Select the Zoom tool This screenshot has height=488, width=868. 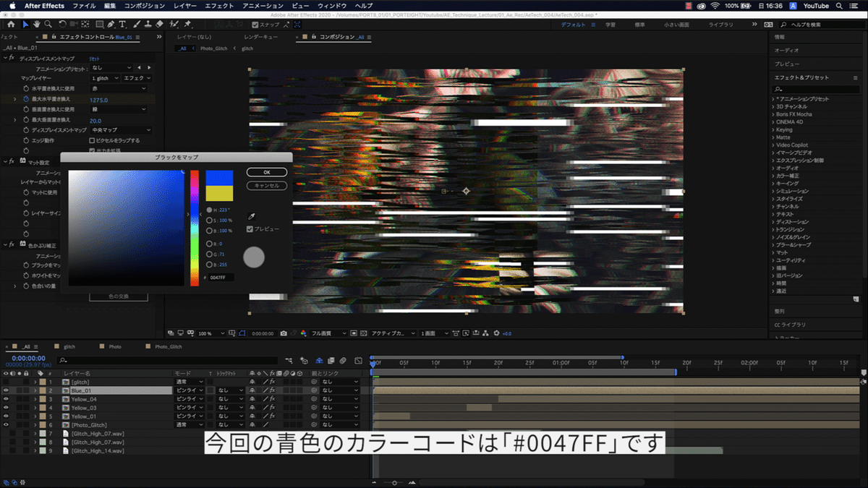(47, 24)
